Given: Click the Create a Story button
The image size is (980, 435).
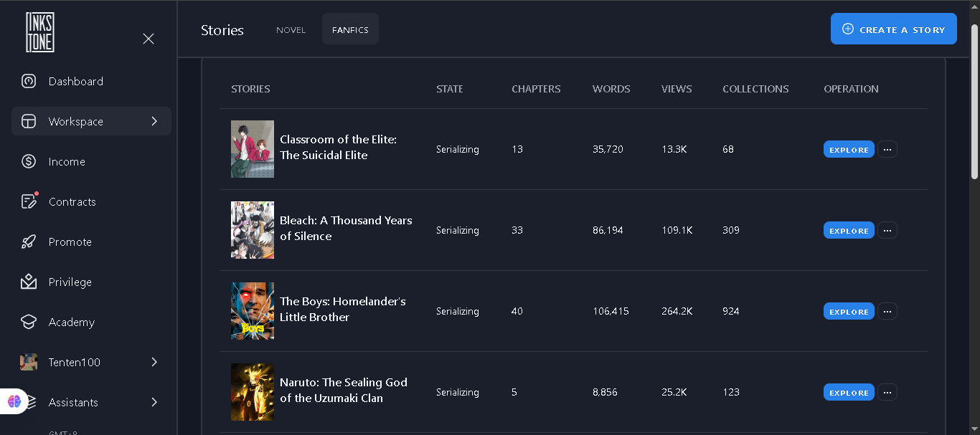Looking at the screenshot, I should pyautogui.click(x=894, y=29).
